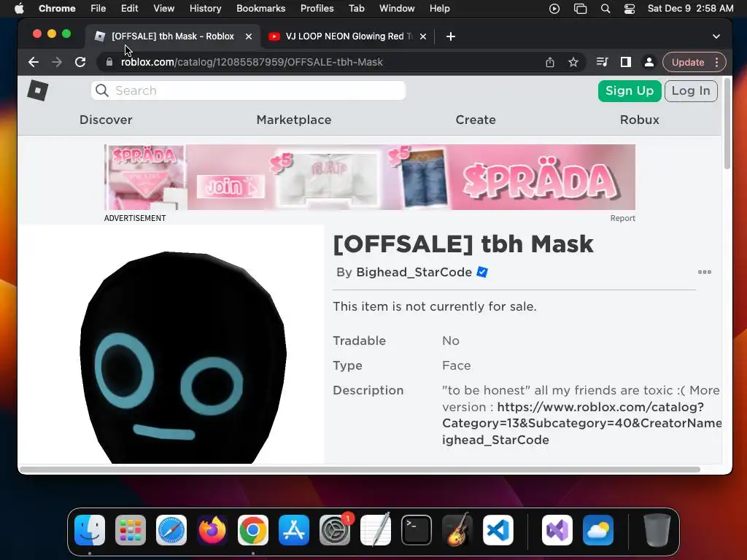Open the media control icon in the toolbar

tap(602, 62)
